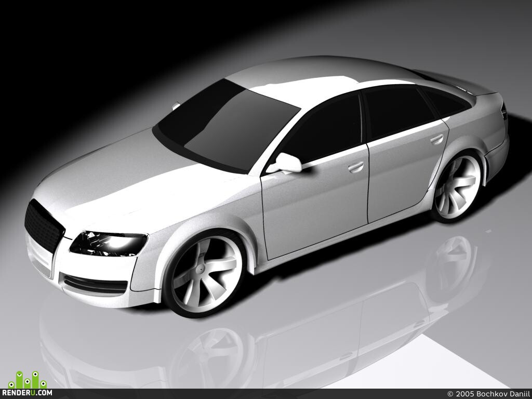Click the rear wheel rim

point(458,187)
